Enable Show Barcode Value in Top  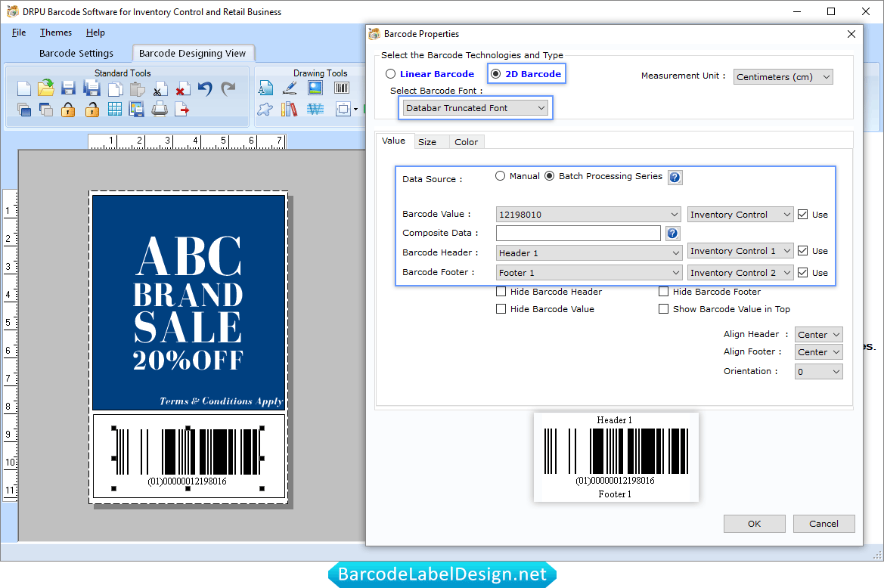[x=663, y=309]
